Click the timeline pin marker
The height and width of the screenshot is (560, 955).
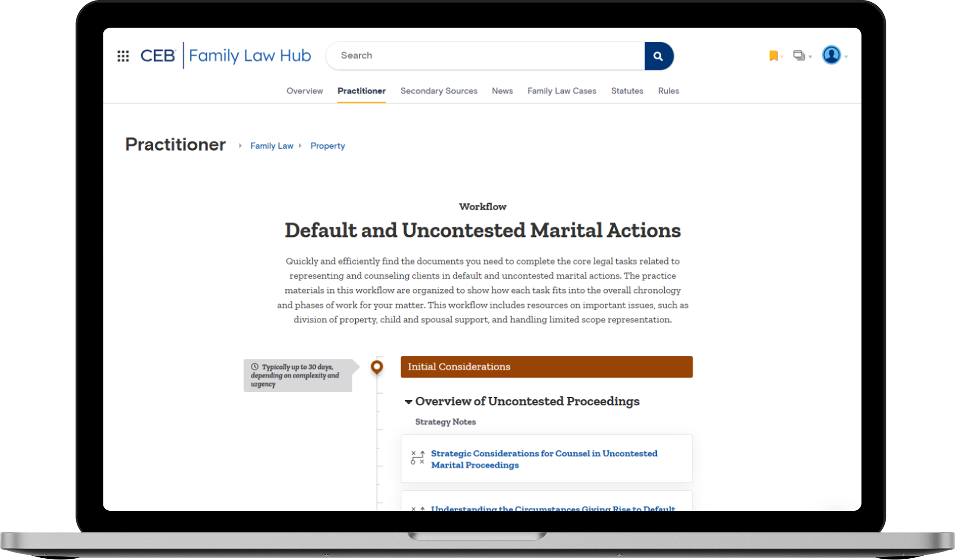(x=377, y=366)
